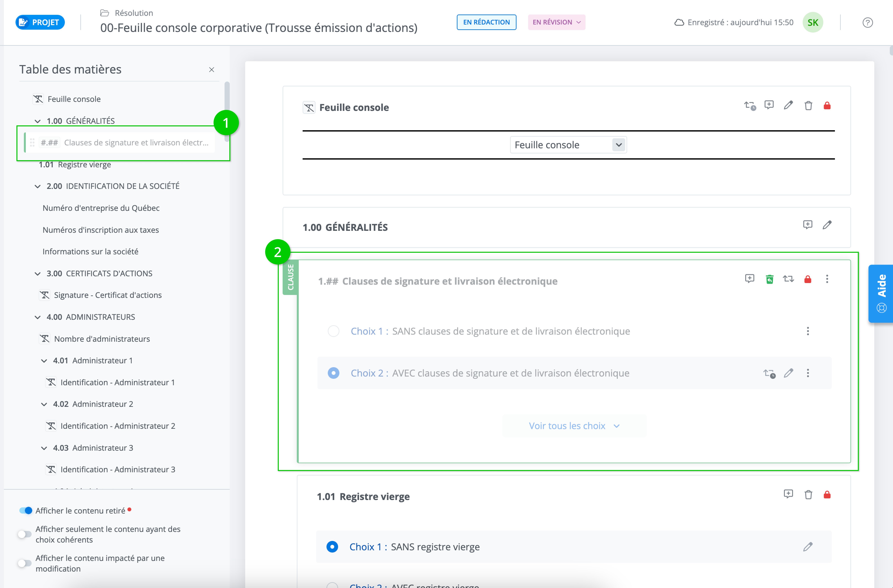Close the Table des matières panel

tap(212, 70)
